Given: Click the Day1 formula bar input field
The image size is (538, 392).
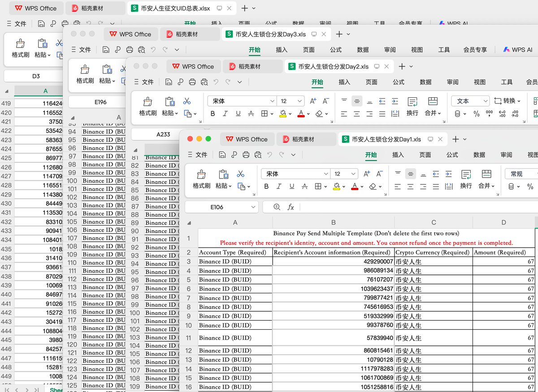Looking at the screenshot, I should click(x=417, y=207).
